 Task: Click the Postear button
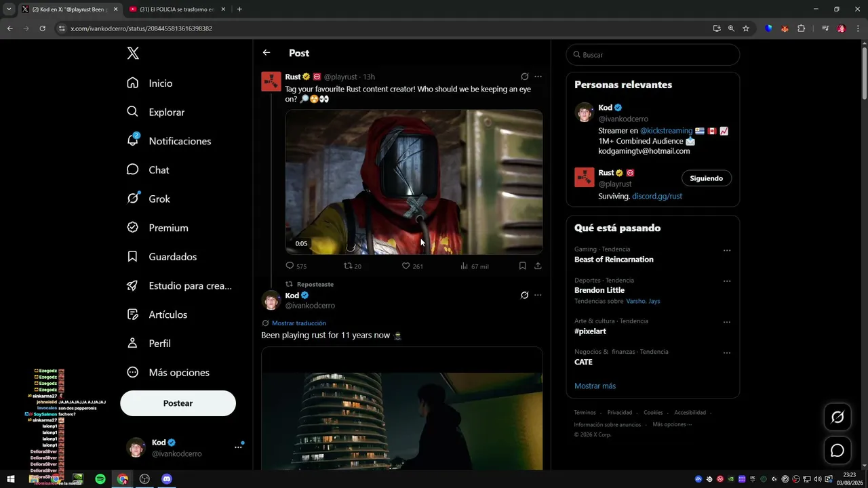coord(178,403)
